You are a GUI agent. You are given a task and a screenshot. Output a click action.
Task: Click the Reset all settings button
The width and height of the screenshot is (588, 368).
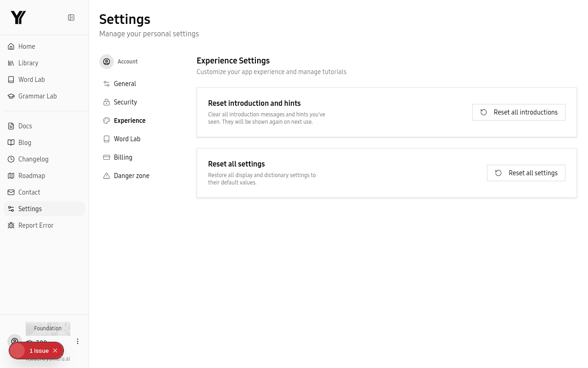coord(526,173)
